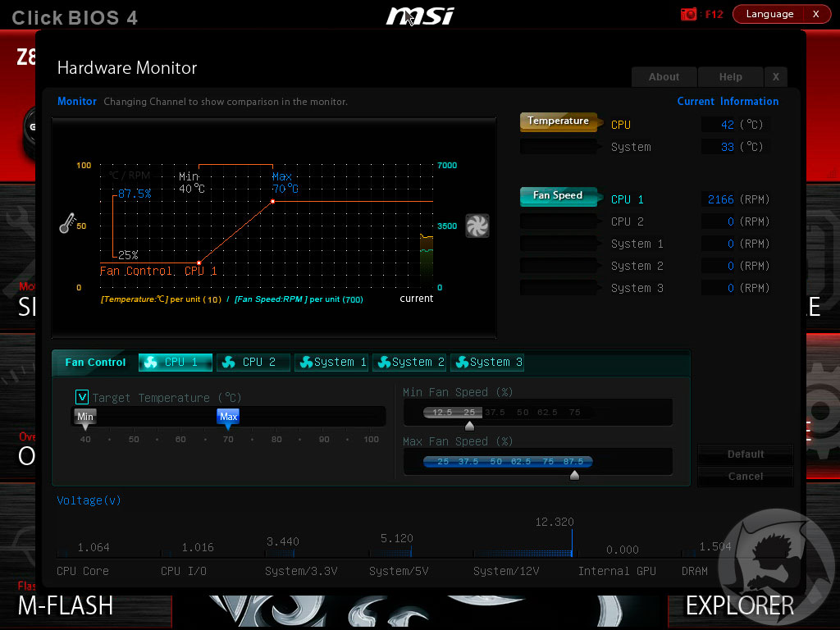The height and width of the screenshot is (630, 840).
Task: Click the CPU temperature value 42
Action: (x=727, y=125)
